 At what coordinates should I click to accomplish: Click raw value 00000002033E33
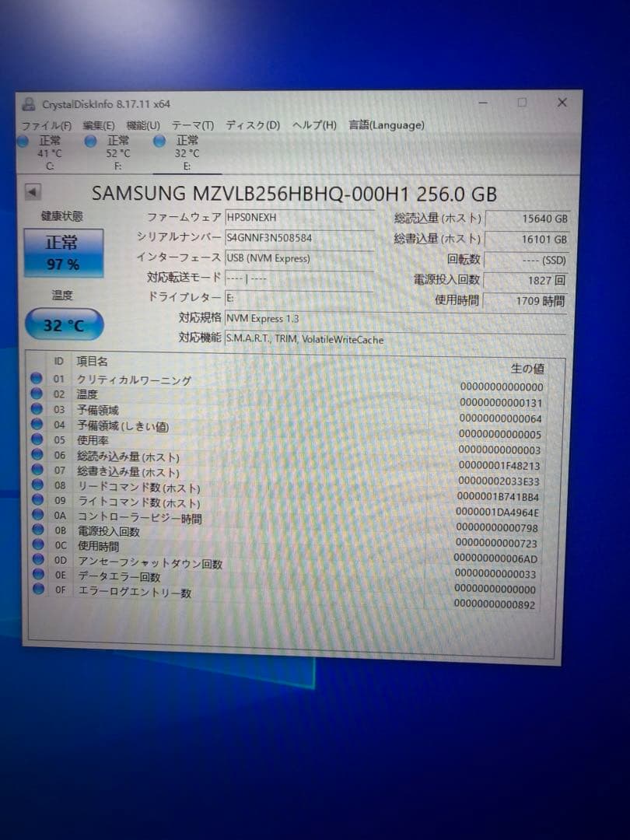pos(499,481)
